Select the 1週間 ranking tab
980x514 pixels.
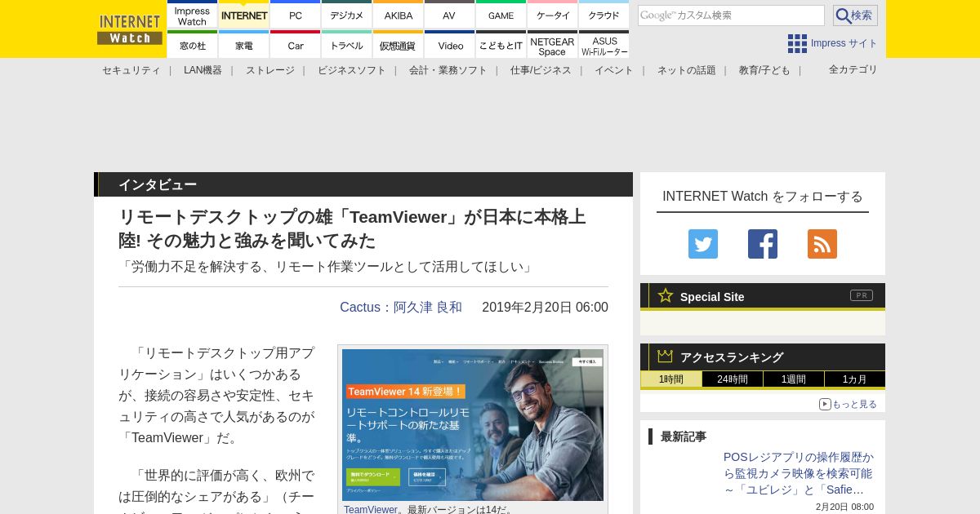click(794, 379)
